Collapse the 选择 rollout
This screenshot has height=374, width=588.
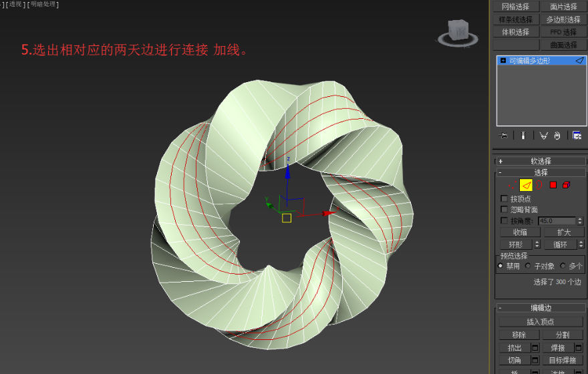pyautogui.click(x=541, y=172)
